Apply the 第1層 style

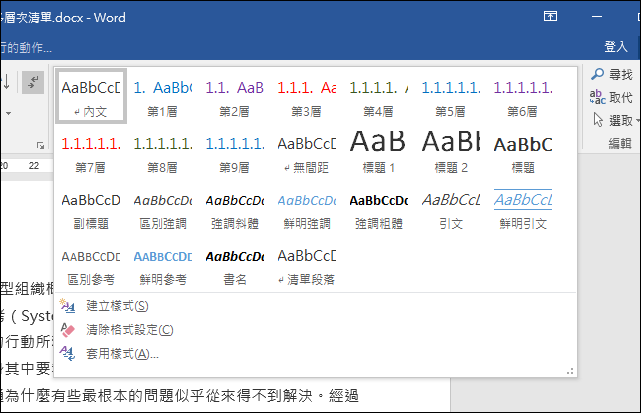(163, 97)
